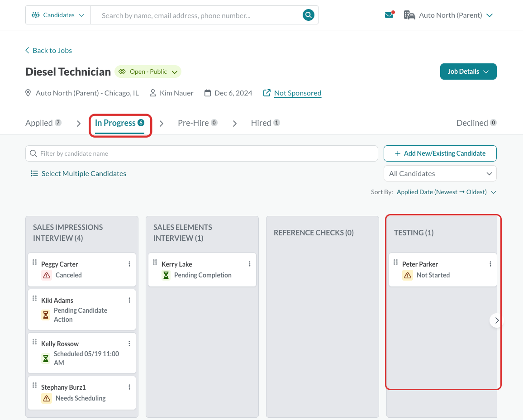523x420 pixels.
Task: Click the Sales Elements Interview (1) header
Action: tap(182, 233)
